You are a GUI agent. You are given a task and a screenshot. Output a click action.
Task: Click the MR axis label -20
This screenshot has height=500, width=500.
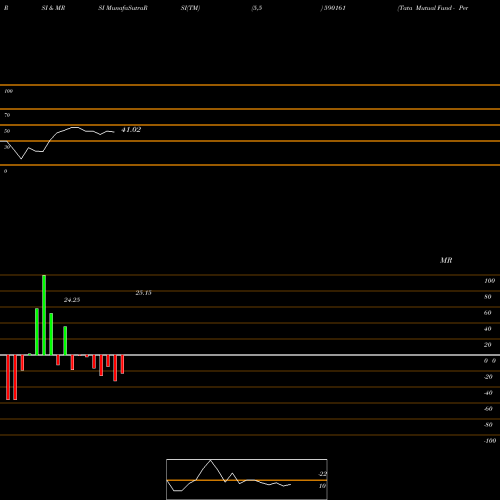click(x=488, y=377)
